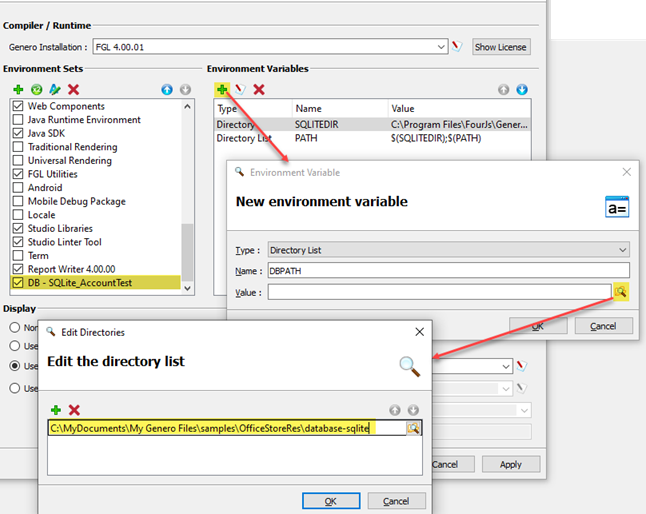Screen dimensions: 646x514
Task: Add a new environment set
Action: [18, 89]
